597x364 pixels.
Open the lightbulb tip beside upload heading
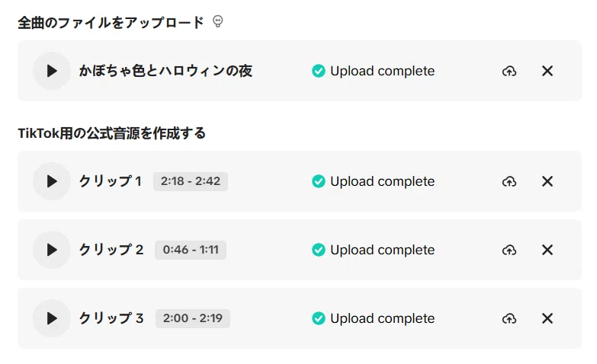(x=218, y=21)
